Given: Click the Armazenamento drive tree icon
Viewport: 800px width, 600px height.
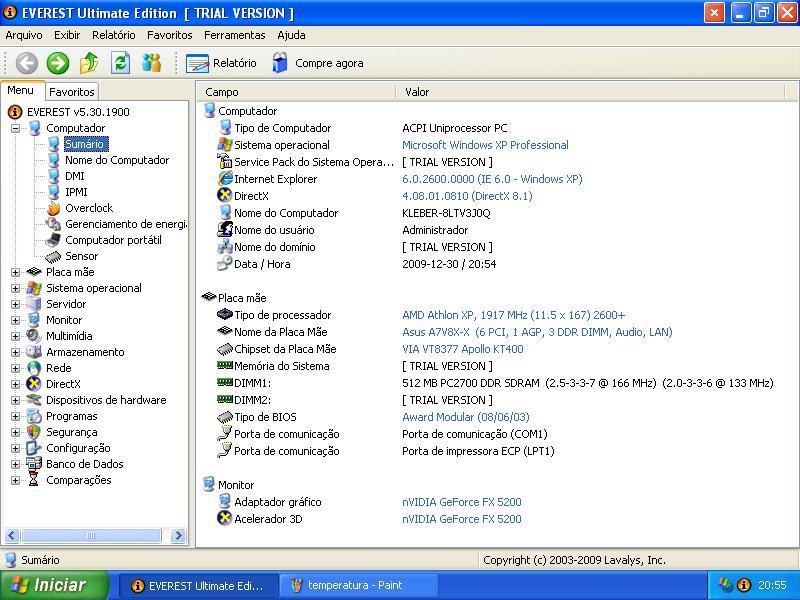Looking at the screenshot, I should click(34, 352).
